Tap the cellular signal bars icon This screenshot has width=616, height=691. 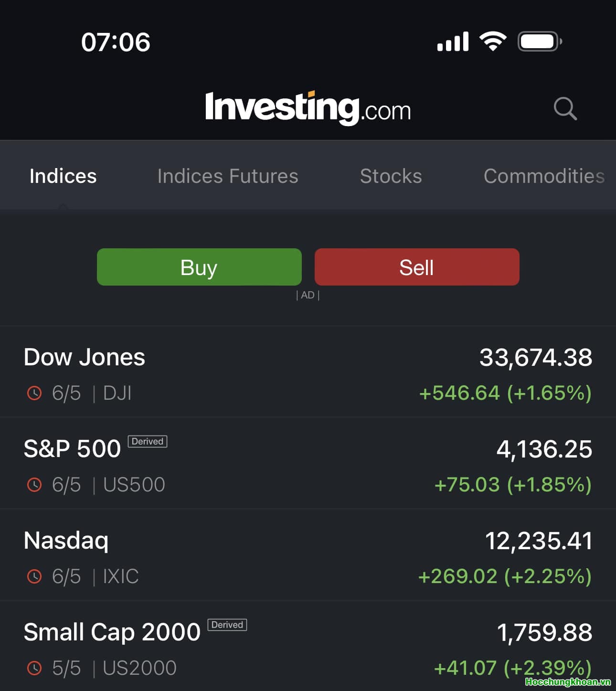(453, 42)
